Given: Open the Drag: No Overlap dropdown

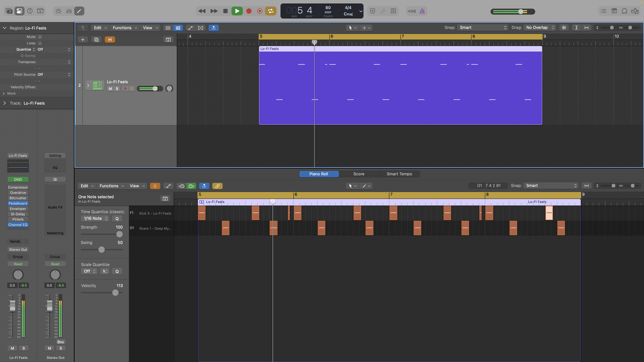Looking at the screenshot, I should (x=539, y=27).
